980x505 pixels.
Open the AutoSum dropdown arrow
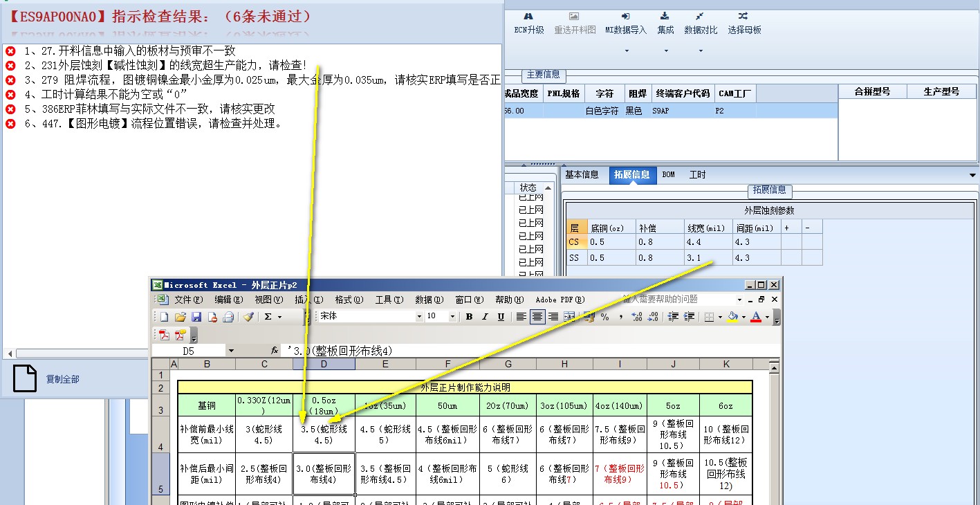click(279, 317)
